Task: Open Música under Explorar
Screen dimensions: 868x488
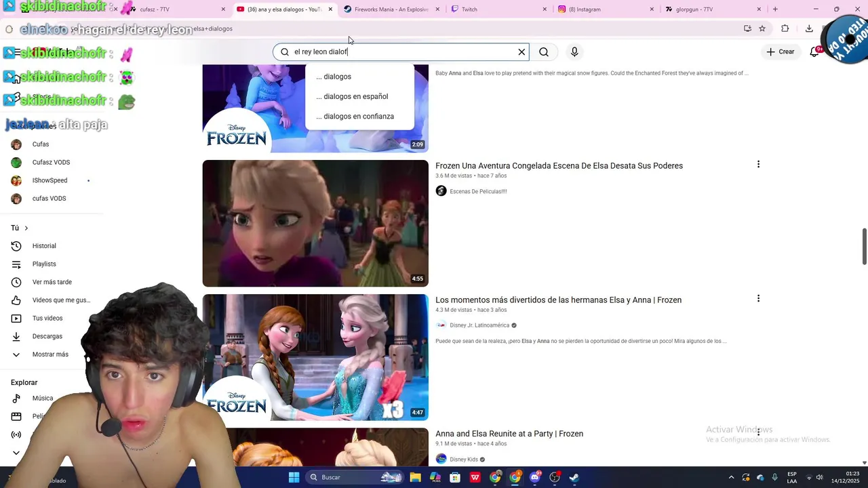Action: click(43, 399)
